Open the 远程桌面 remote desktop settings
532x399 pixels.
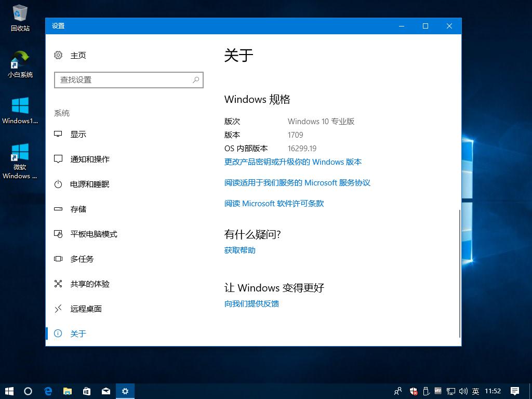tap(58, 309)
